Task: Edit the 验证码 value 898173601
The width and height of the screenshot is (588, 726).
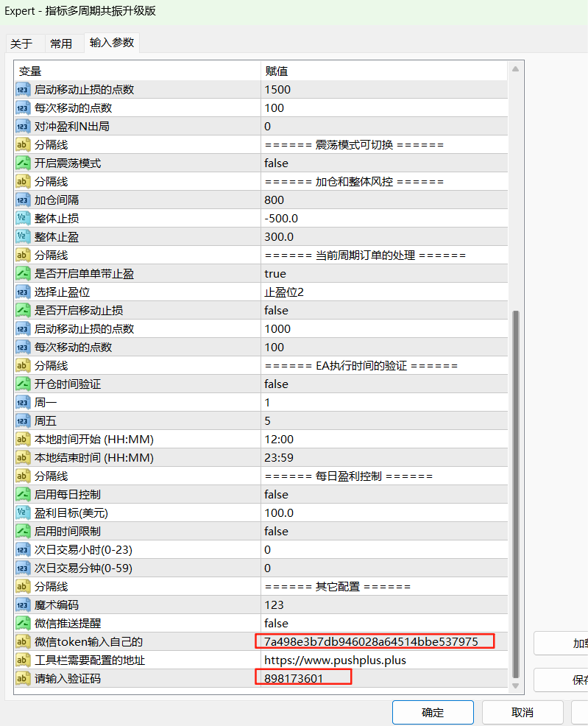Action: (x=384, y=678)
